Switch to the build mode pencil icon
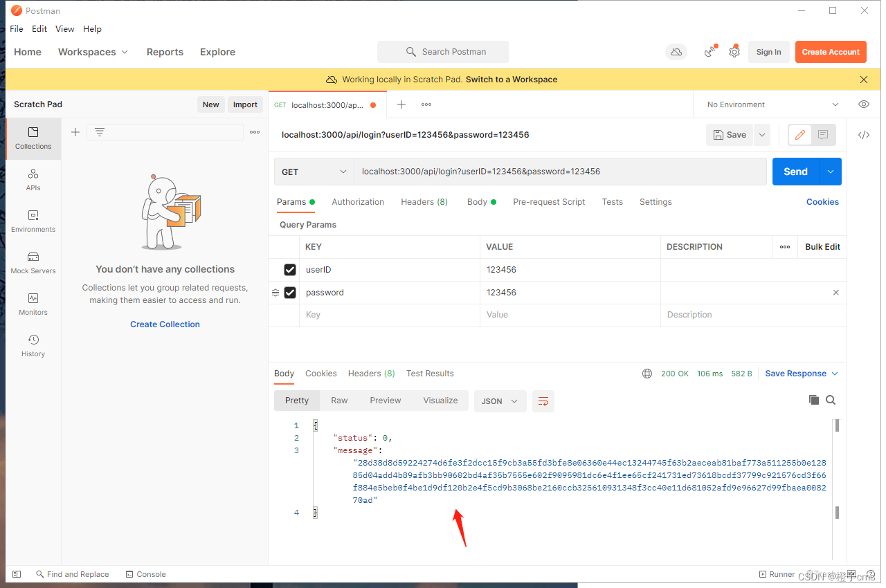886x588 pixels. pyautogui.click(x=800, y=135)
